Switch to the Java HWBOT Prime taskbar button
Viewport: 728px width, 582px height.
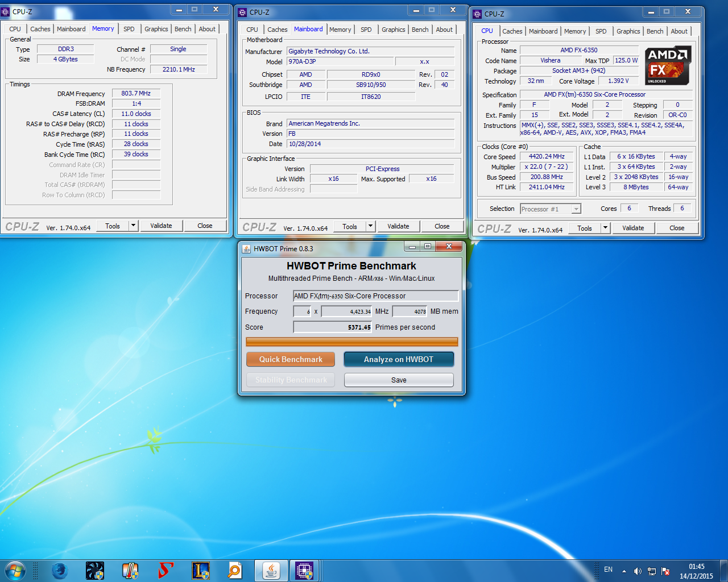(x=271, y=570)
